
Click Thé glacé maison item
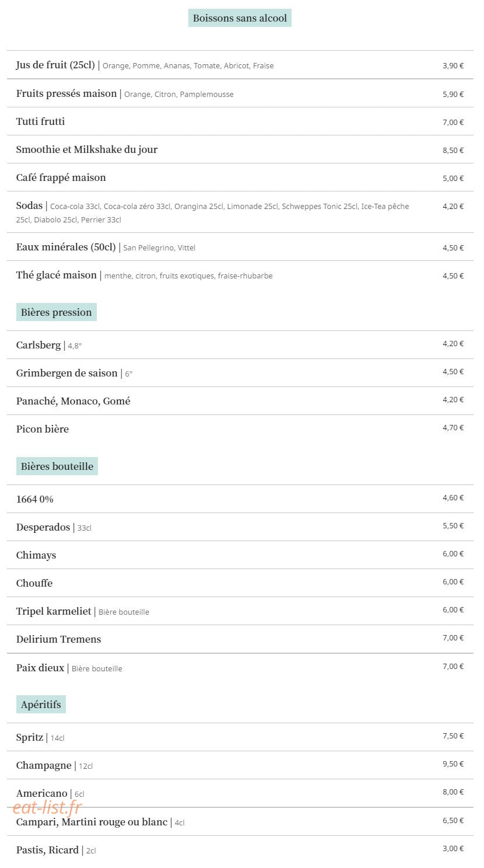[x=240, y=275]
